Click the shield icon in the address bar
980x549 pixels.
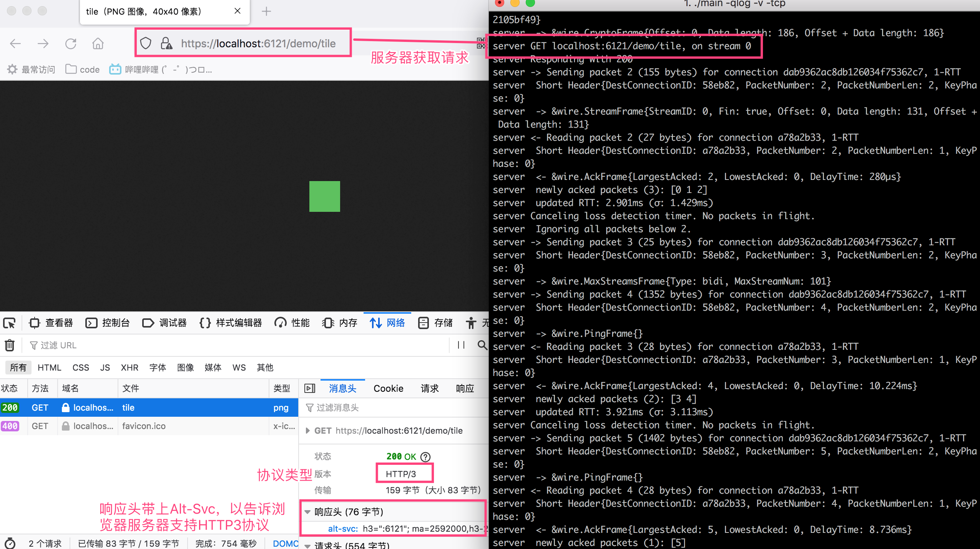click(146, 43)
